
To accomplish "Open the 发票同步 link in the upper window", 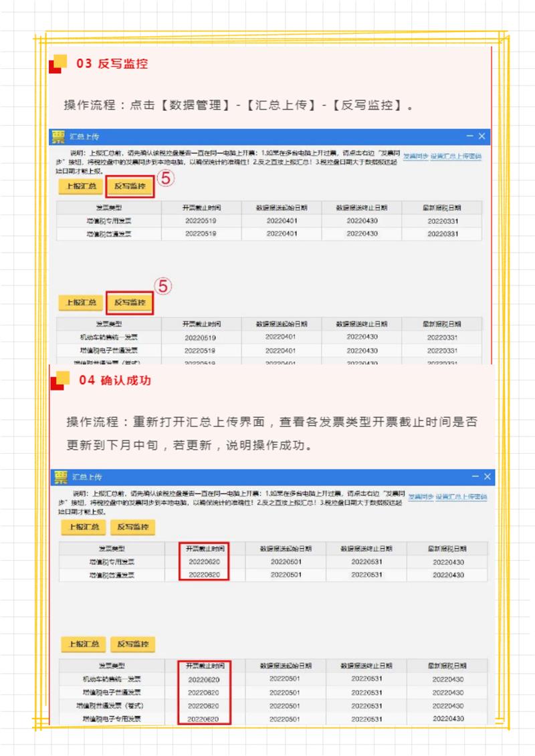I will pyautogui.click(x=414, y=156).
